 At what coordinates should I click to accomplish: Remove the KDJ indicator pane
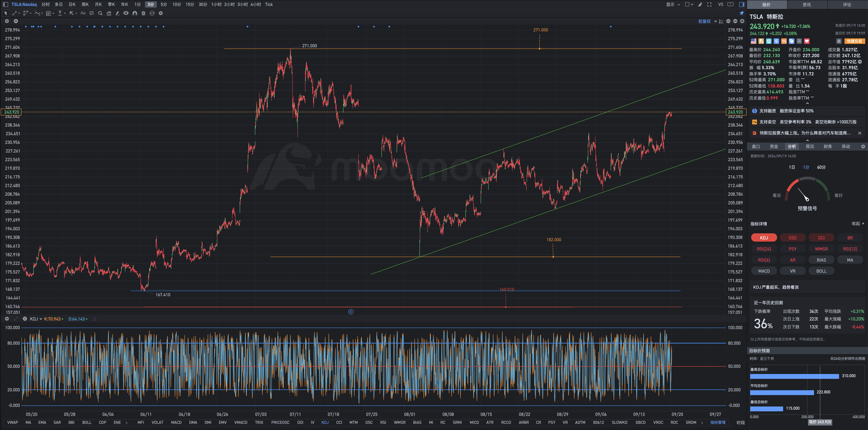coord(25,319)
